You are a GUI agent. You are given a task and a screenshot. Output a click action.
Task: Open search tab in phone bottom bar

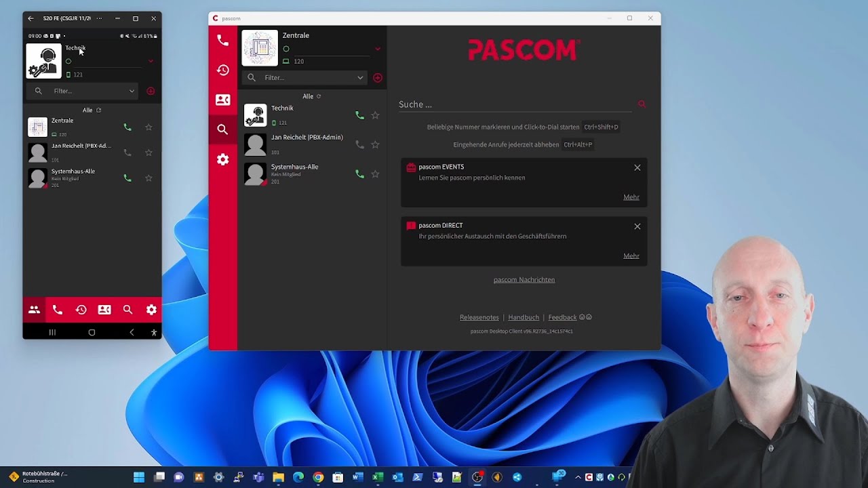coord(127,310)
